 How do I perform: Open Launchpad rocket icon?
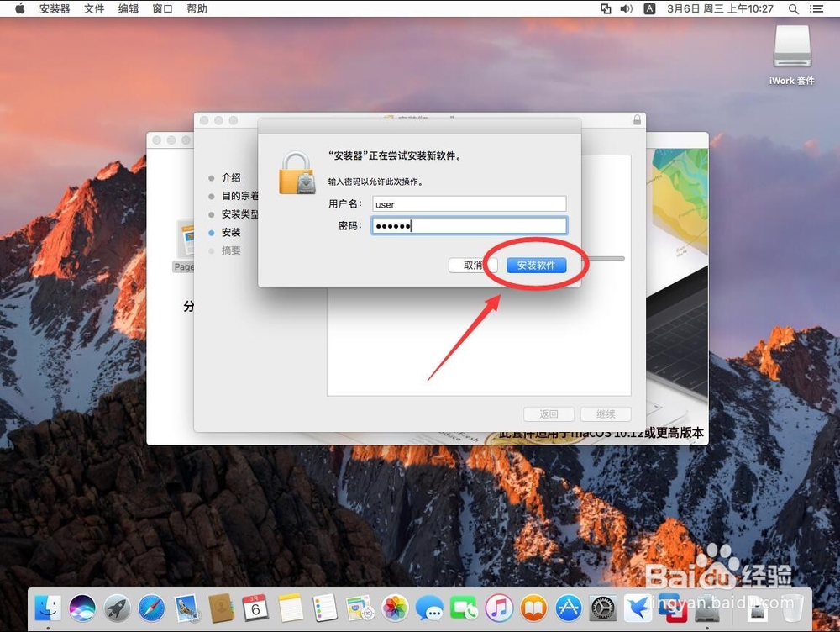(x=118, y=608)
